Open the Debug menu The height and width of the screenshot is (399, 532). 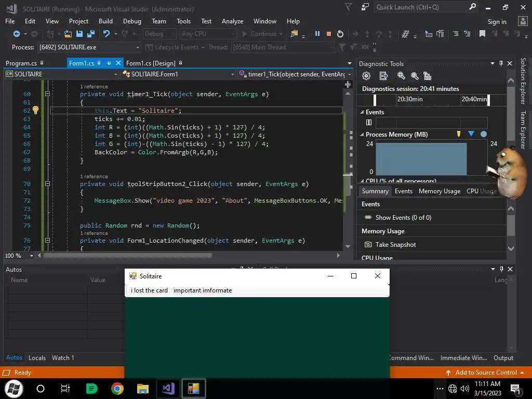132,21
